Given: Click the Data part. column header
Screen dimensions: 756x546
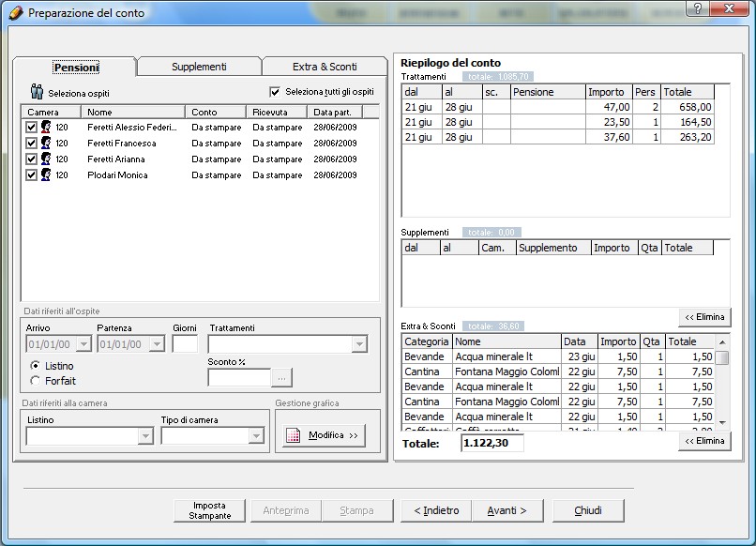Looking at the screenshot, I should click(335, 112).
